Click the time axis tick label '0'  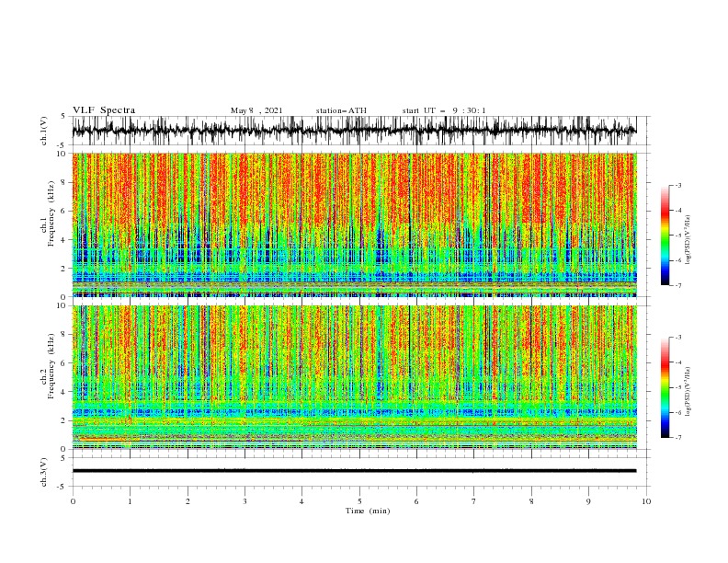(73, 501)
